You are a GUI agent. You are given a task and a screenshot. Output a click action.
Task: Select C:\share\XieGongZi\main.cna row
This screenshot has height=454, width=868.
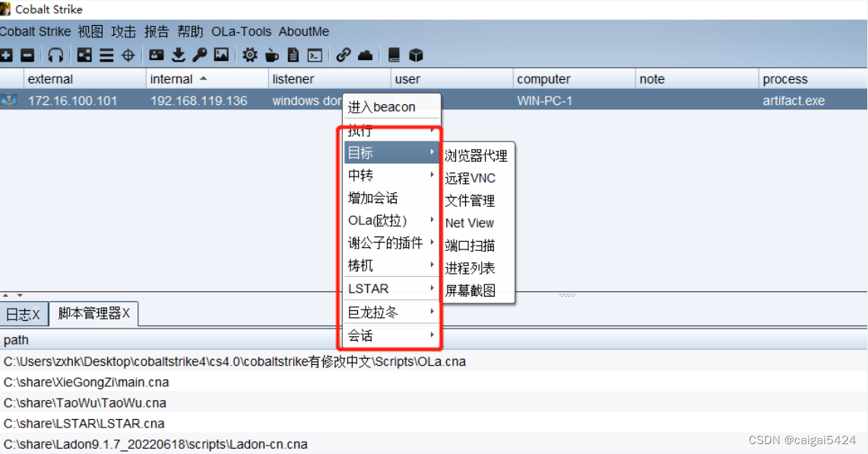[x=433, y=382]
